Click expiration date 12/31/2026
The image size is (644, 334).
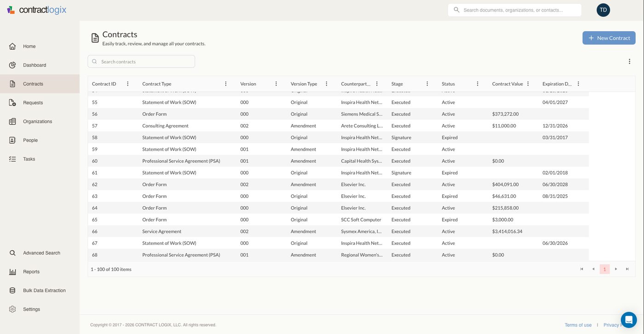click(x=555, y=126)
